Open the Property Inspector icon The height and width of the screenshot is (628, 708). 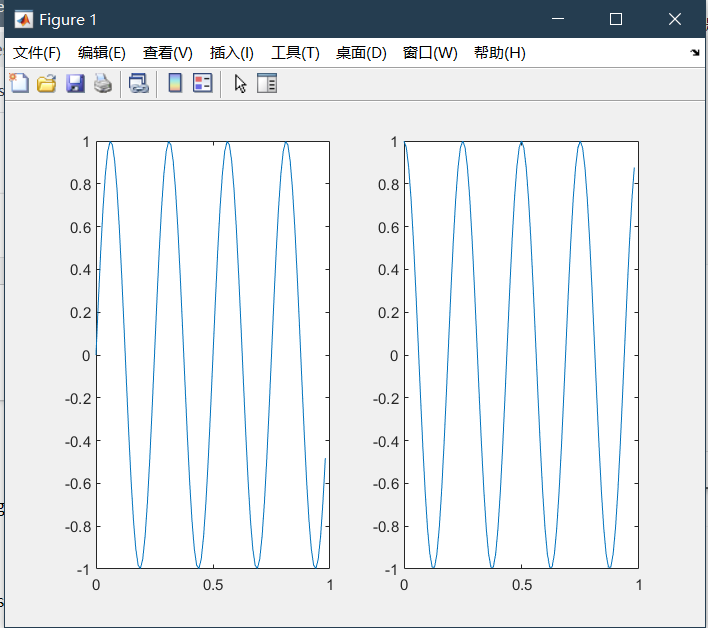tap(267, 84)
